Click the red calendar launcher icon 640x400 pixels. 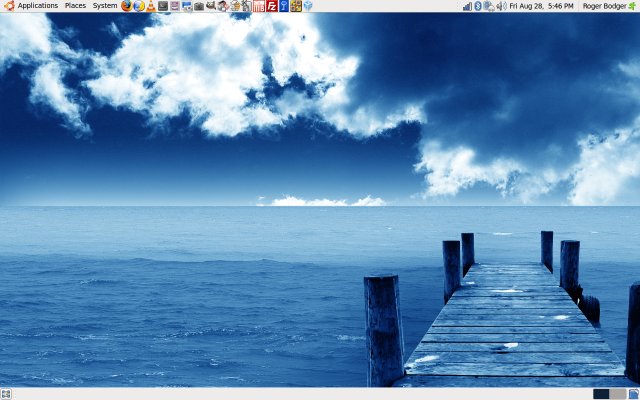pyautogui.click(x=259, y=6)
